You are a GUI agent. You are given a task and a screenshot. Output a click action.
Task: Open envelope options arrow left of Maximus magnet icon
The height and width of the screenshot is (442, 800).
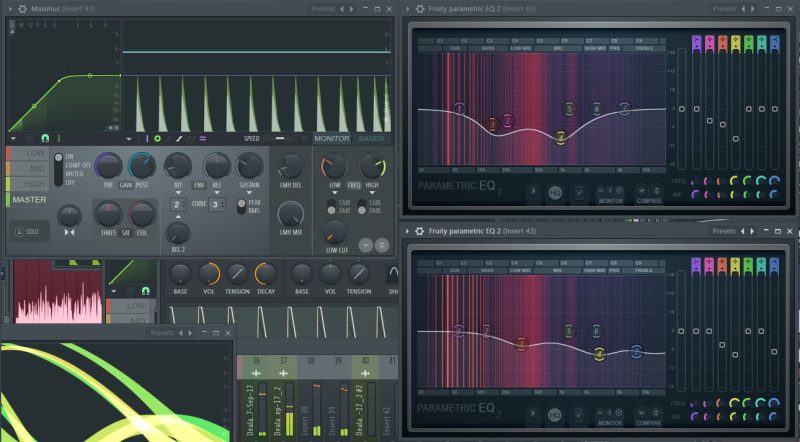[13, 138]
